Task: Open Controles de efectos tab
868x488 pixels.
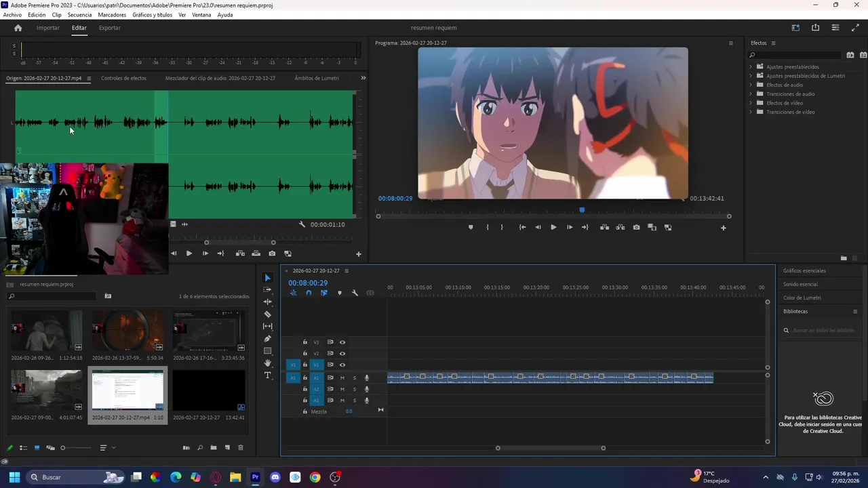Action: (x=123, y=78)
